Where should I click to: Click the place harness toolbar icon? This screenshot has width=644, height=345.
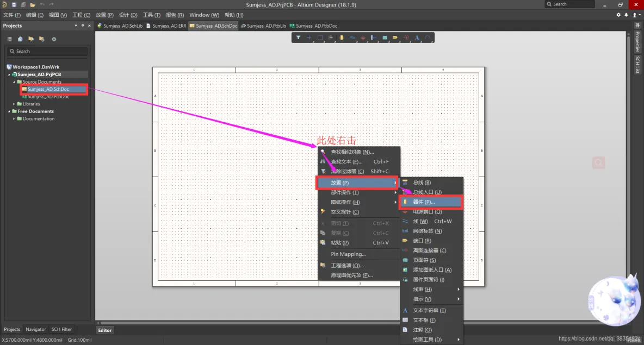(374, 37)
